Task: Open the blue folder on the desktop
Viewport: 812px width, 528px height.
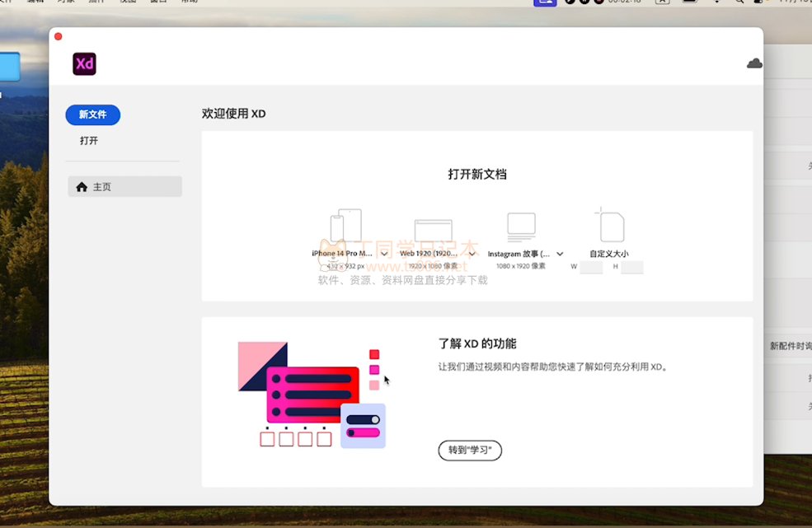Action: (x=8, y=67)
